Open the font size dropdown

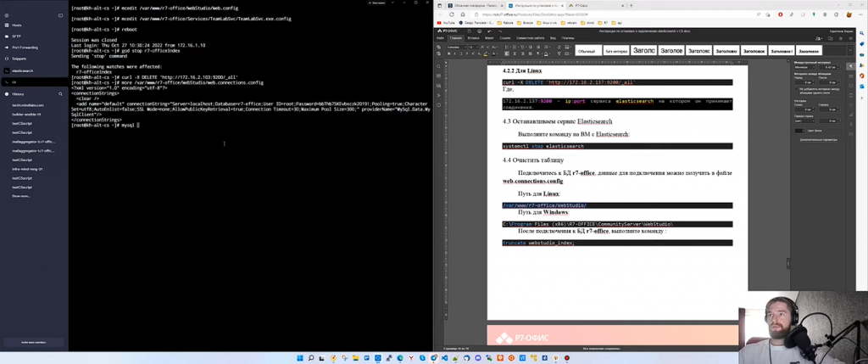473,48
